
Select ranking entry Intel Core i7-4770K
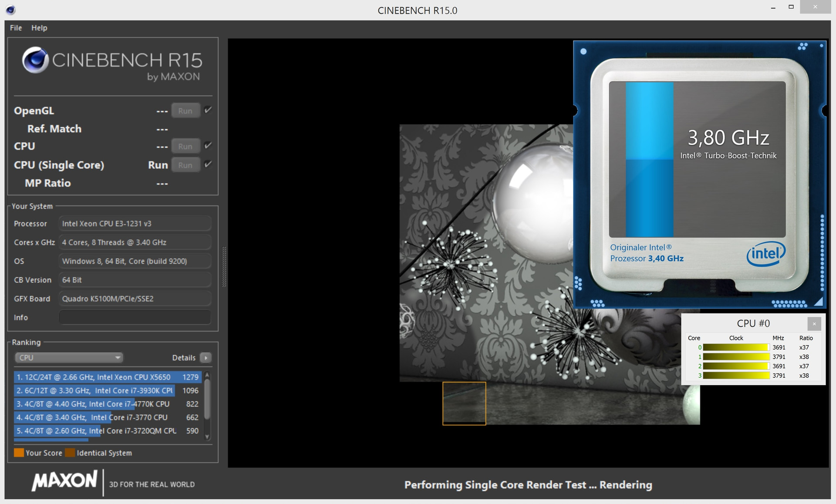[108, 404]
